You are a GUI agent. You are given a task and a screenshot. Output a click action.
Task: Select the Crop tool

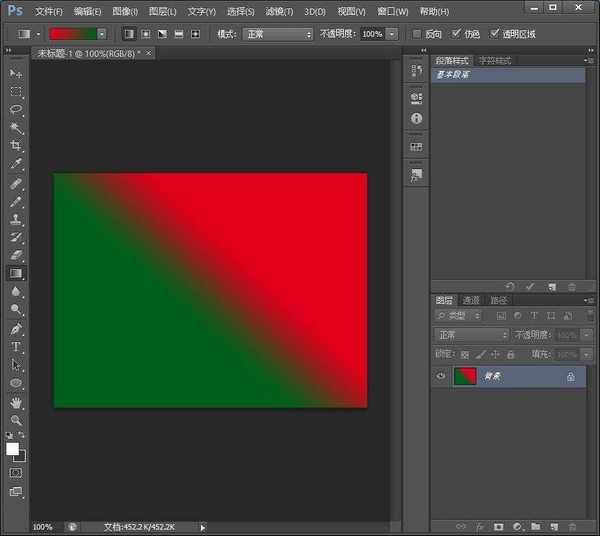click(x=16, y=146)
